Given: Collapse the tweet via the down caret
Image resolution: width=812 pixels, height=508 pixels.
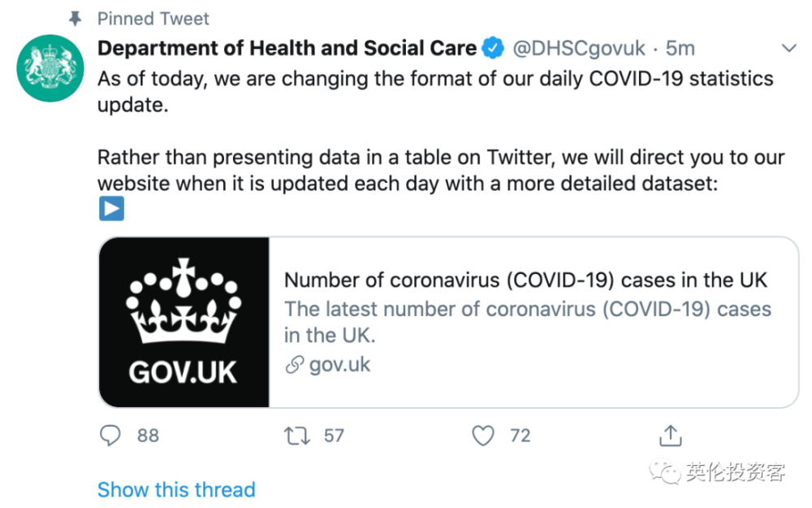Looking at the screenshot, I should (x=790, y=48).
